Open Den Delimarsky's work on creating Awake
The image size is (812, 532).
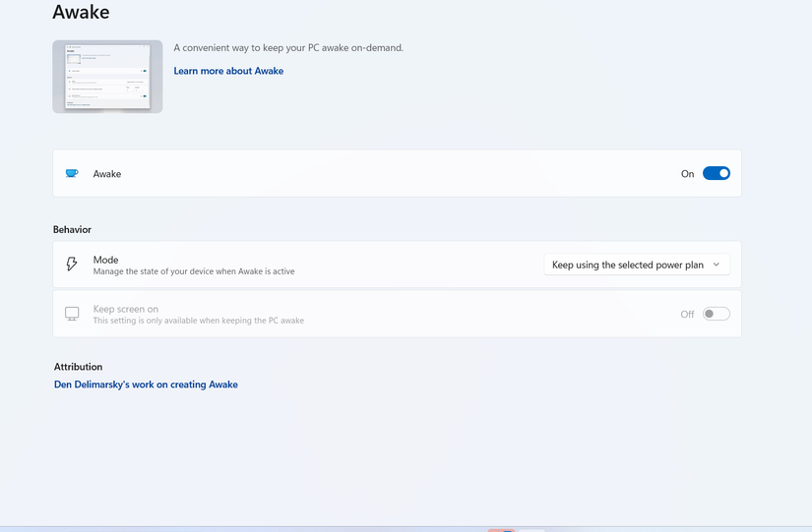(146, 384)
